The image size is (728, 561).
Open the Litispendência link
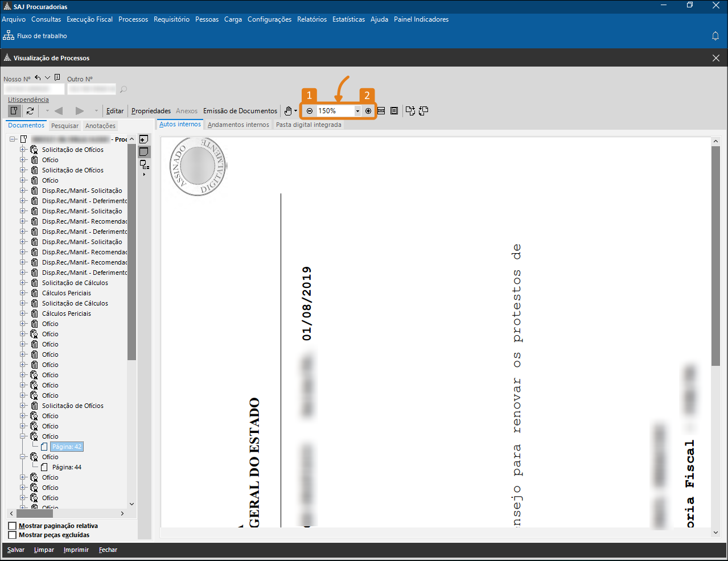pos(28,100)
